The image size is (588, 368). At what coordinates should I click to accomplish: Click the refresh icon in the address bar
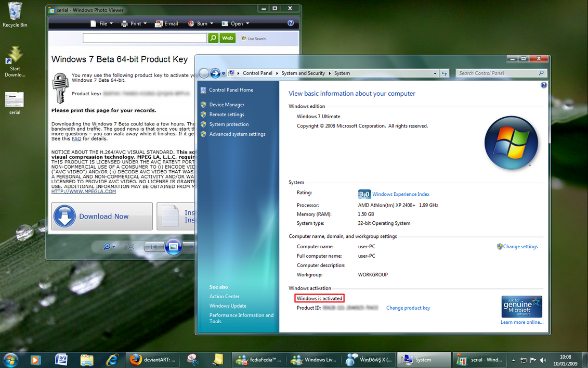(445, 73)
